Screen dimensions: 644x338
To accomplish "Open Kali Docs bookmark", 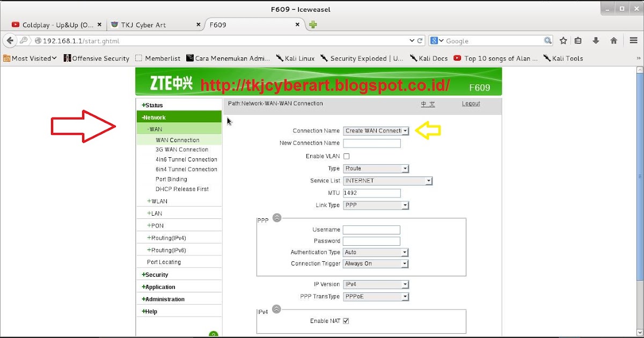I will 428,58.
